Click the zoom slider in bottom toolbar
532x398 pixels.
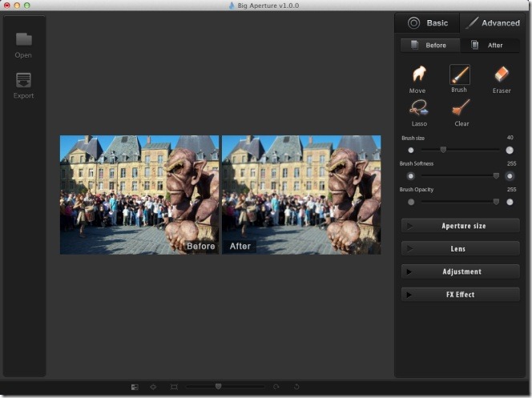[225, 387]
